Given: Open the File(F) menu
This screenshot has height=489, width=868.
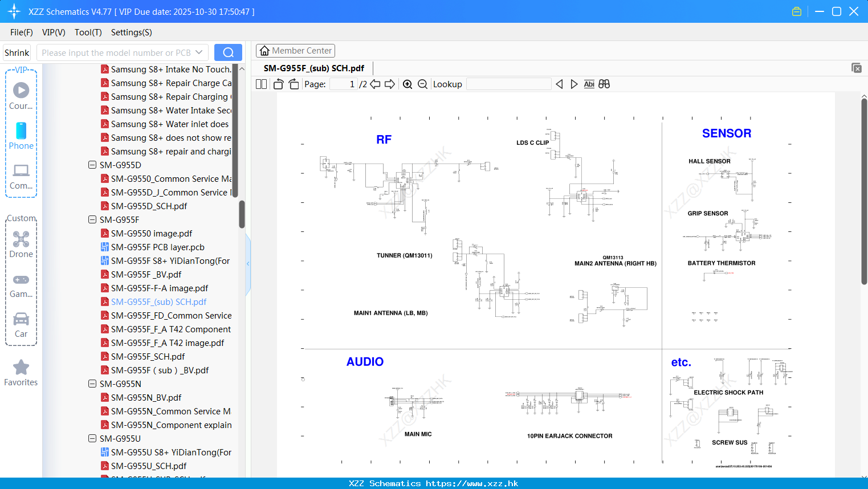Looking at the screenshot, I should [22, 32].
